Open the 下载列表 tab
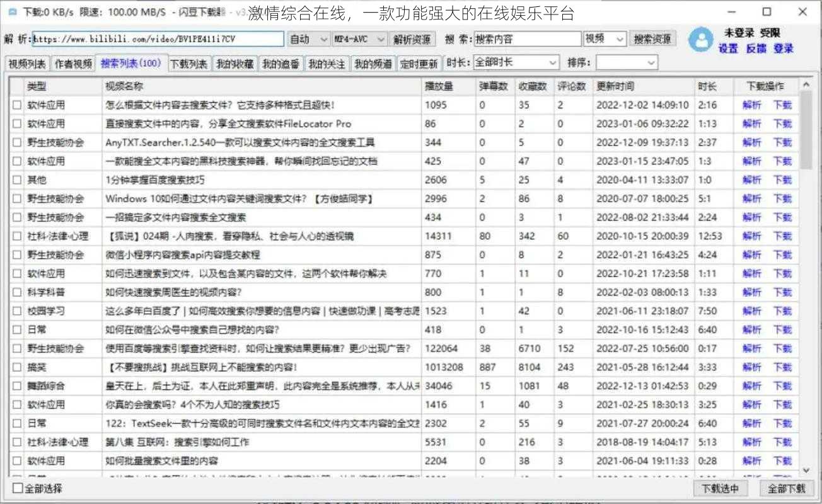Image resolution: width=822 pixels, height=504 pixels. (x=189, y=64)
